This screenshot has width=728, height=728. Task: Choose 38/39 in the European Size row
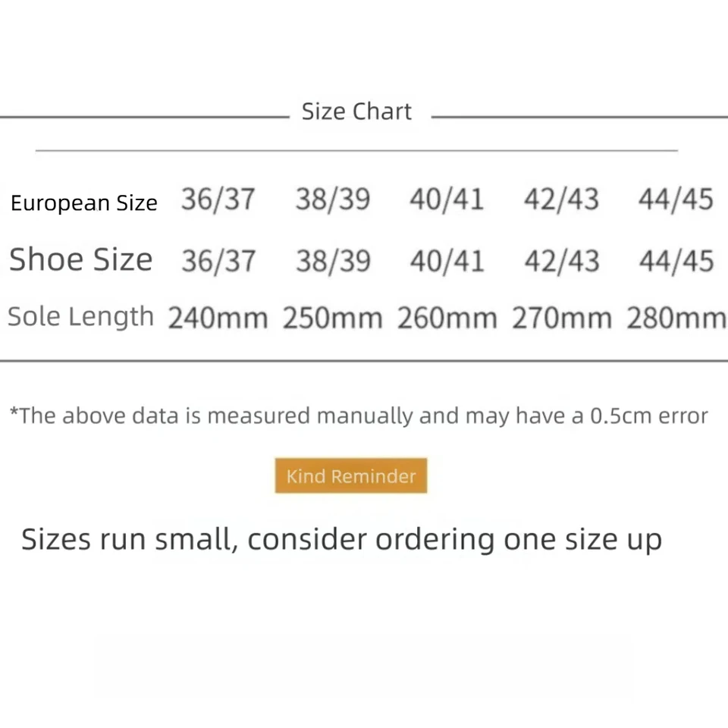(333, 200)
